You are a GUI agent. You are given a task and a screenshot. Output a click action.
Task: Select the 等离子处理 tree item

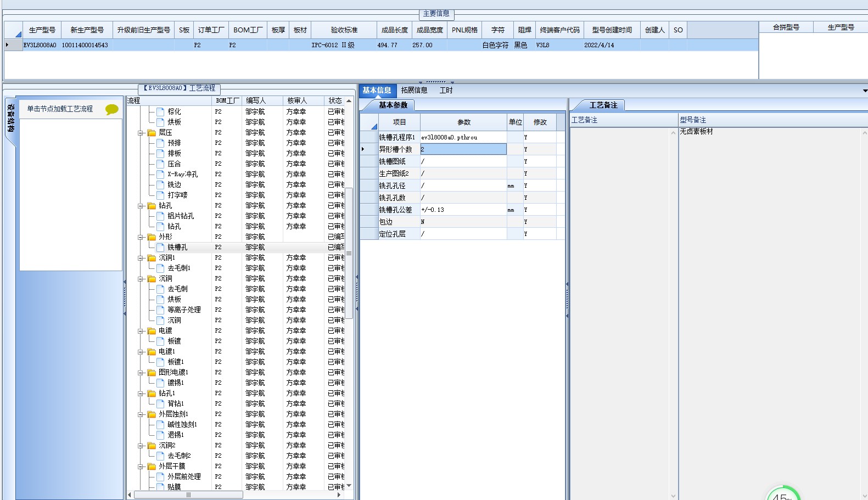coord(184,310)
